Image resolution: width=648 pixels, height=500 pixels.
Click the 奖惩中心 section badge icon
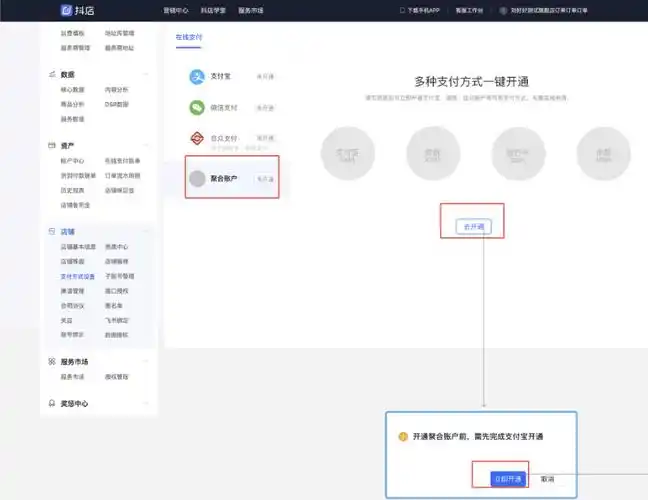pyautogui.click(x=52, y=403)
